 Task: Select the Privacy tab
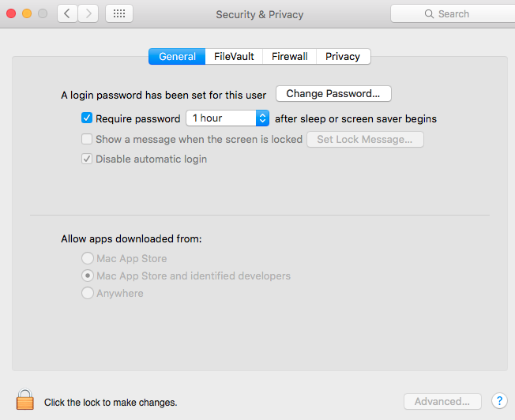[x=343, y=57]
